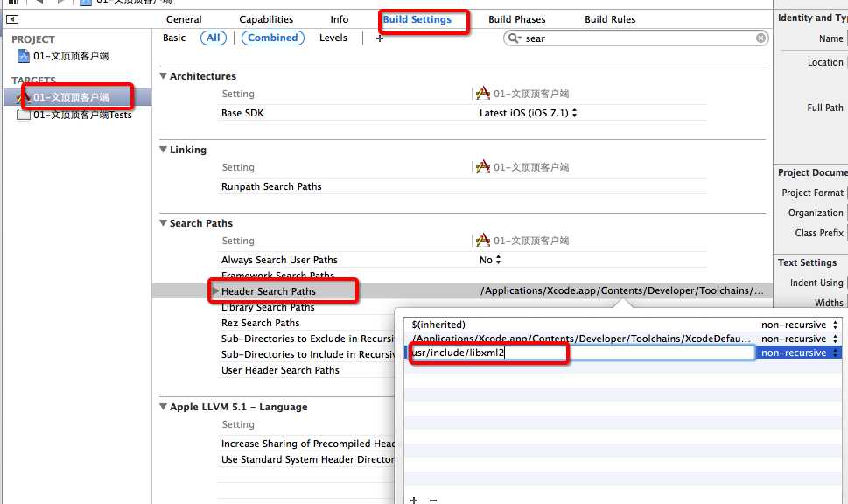Screen dimensions: 848x504
Task: Add a new search path entry
Action: coord(414,500)
